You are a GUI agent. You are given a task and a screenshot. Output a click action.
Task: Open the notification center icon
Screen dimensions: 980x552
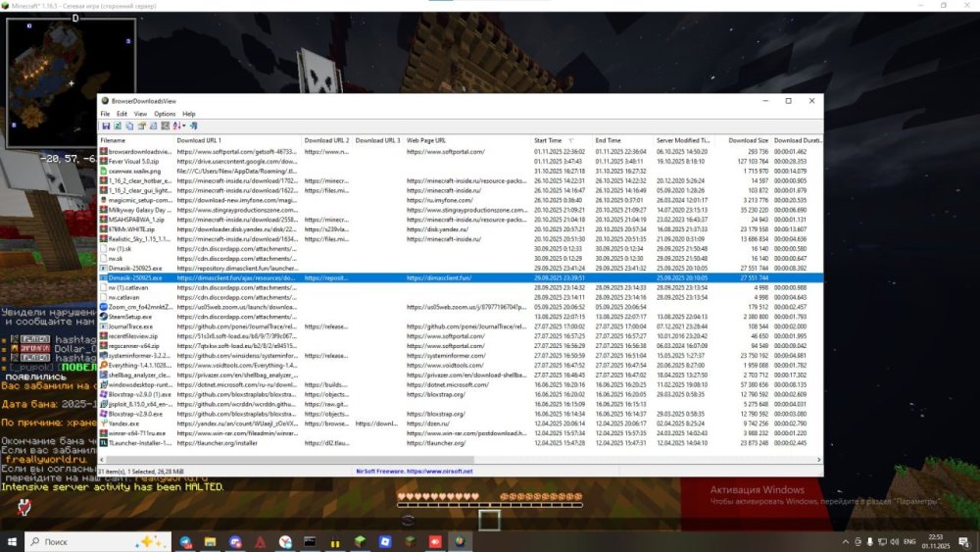pyautogui.click(x=964, y=542)
